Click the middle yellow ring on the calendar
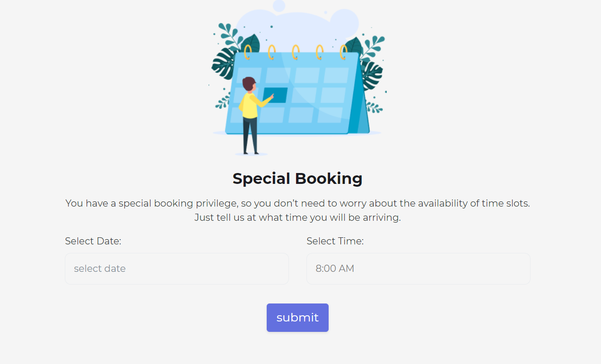601x364 pixels. point(296,52)
